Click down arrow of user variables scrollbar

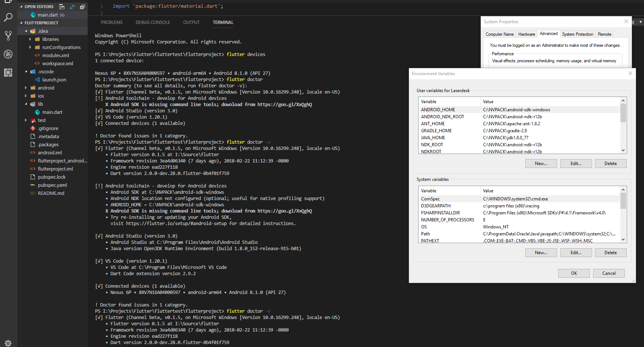(623, 150)
